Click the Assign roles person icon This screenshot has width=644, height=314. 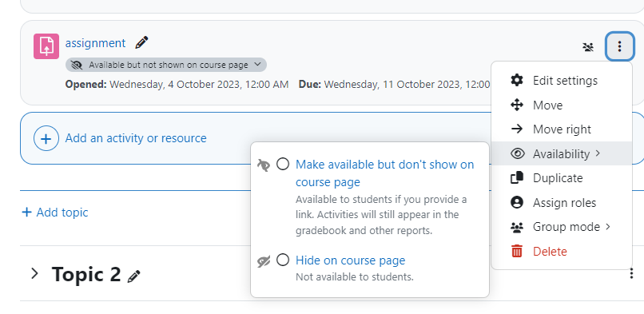517,202
